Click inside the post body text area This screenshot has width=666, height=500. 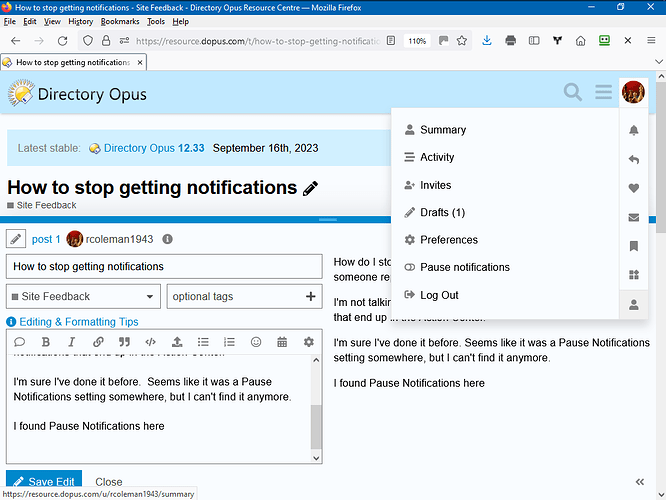click(x=159, y=409)
